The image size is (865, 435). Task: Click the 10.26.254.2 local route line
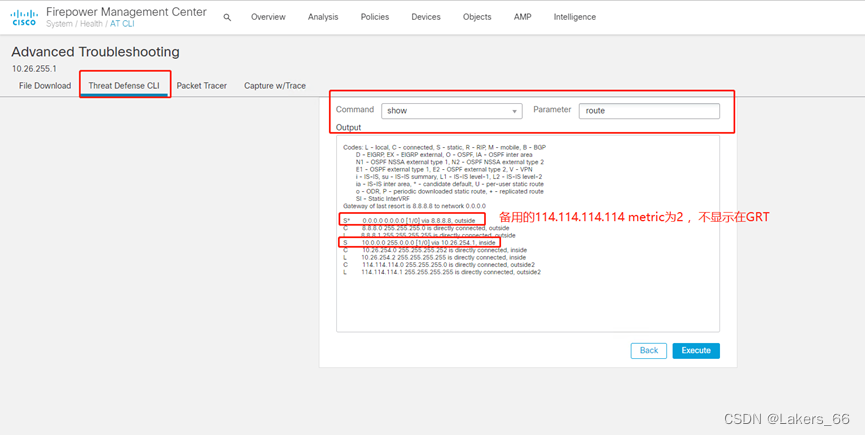pyautogui.click(x=434, y=257)
